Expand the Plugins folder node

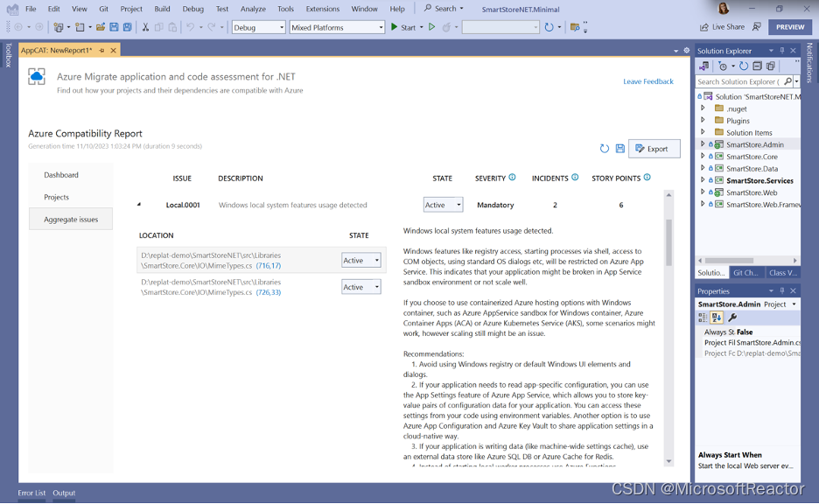(703, 120)
